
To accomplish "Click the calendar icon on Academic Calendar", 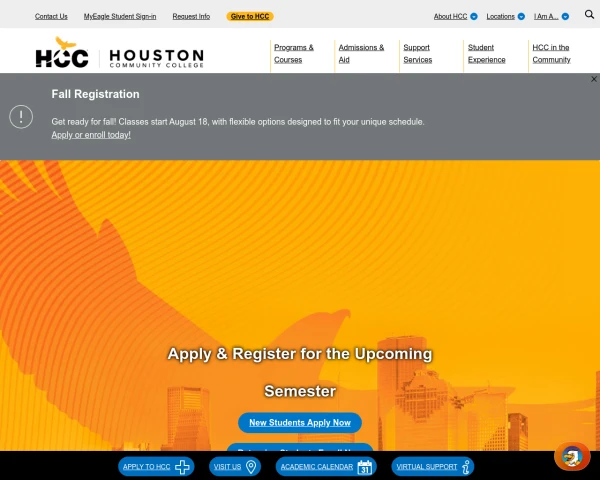I will coord(365,467).
